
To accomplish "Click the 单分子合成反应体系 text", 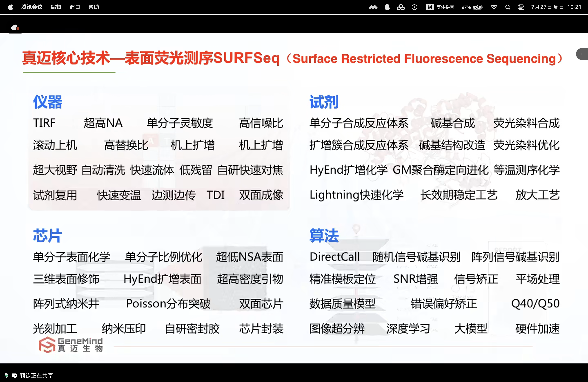I will point(359,123).
